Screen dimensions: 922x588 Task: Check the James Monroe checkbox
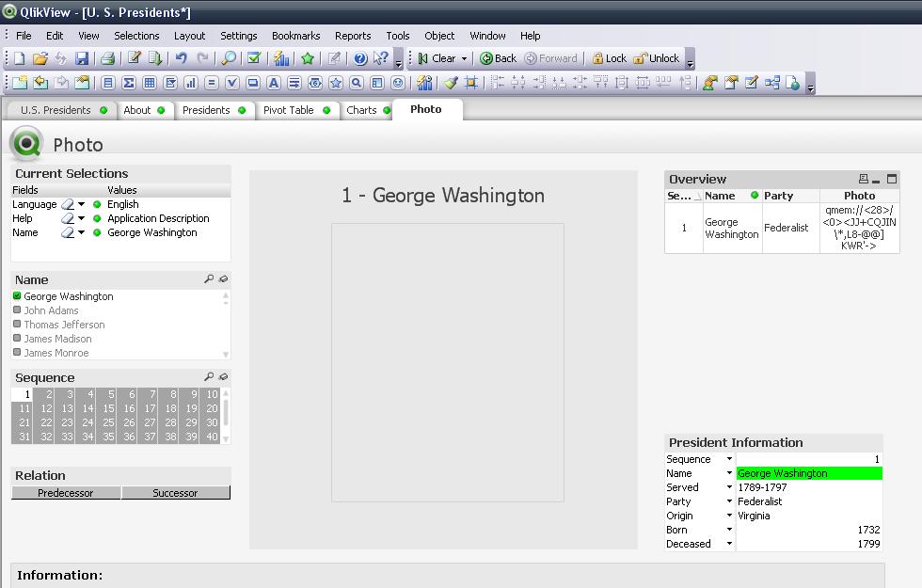tap(17, 352)
